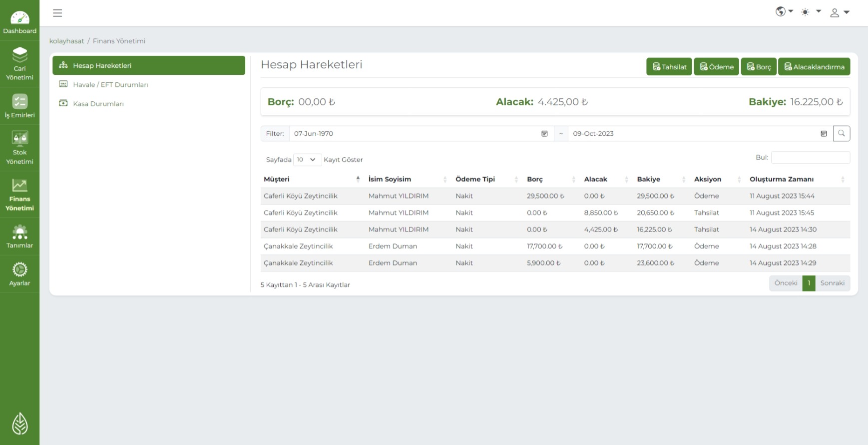This screenshot has width=868, height=445.
Task: Click the date 11 August 2023 15:45
Action: (x=782, y=213)
